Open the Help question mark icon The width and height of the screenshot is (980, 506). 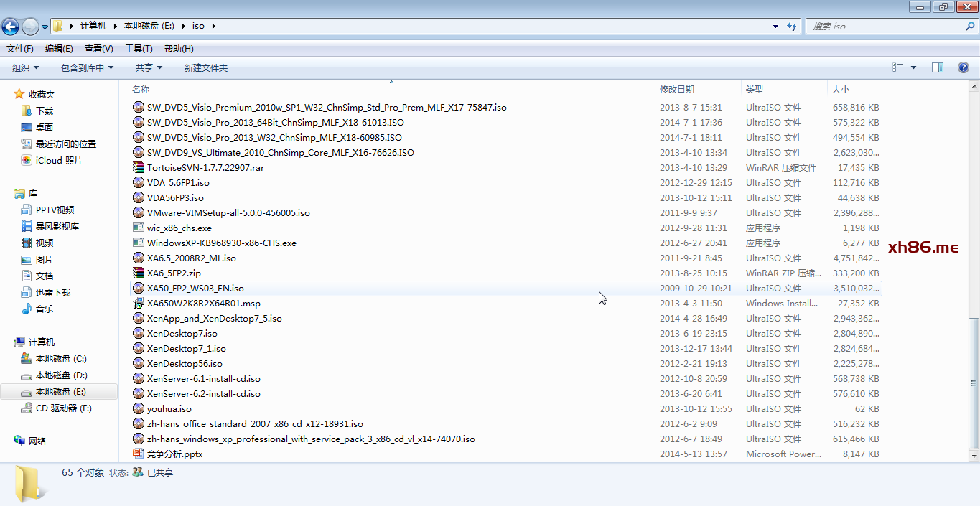click(963, 67)
